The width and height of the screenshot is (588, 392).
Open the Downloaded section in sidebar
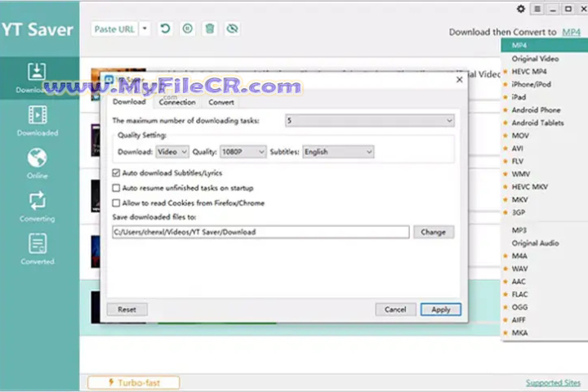pos(38,121)
